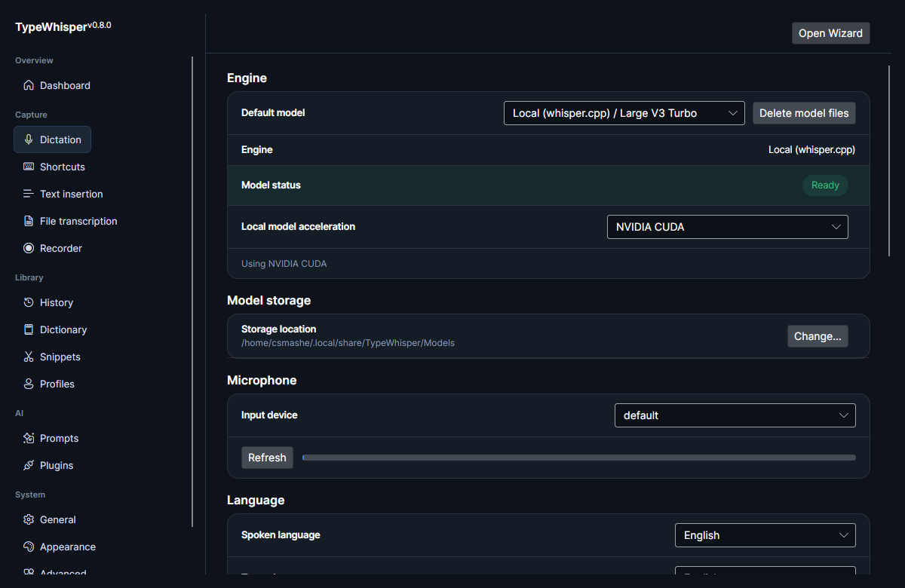
Task: Click the Snippets scissors icon
Action: (29, 357)
